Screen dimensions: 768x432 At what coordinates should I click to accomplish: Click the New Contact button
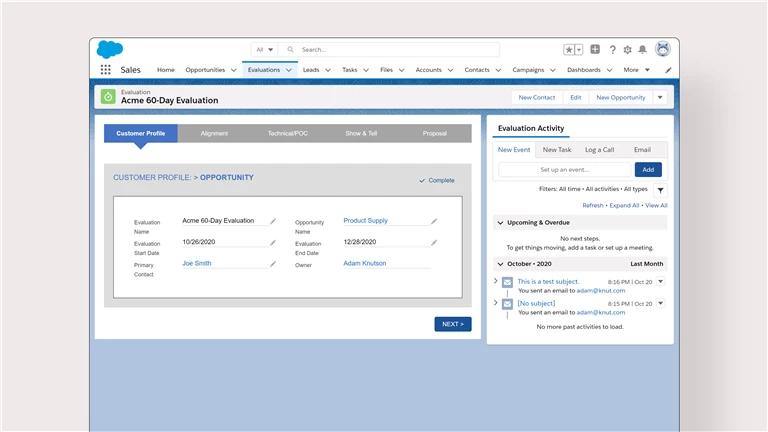tap(537, 97)
